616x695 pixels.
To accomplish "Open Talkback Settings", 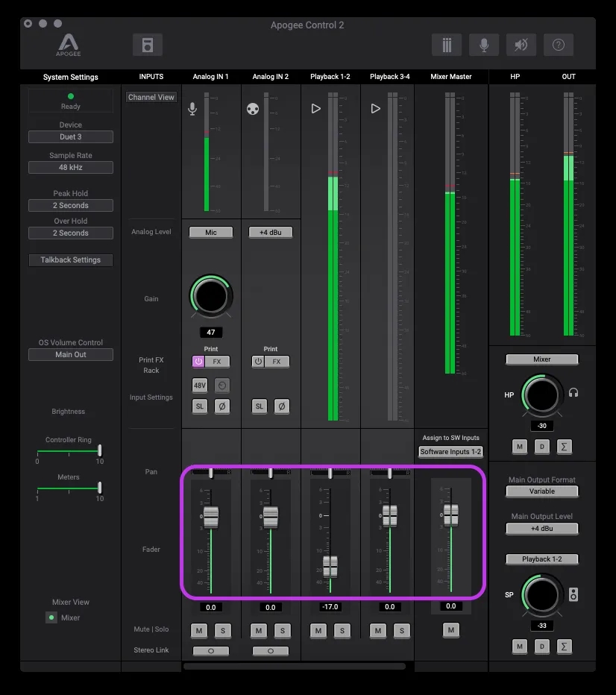I will [x=70, y=260].
